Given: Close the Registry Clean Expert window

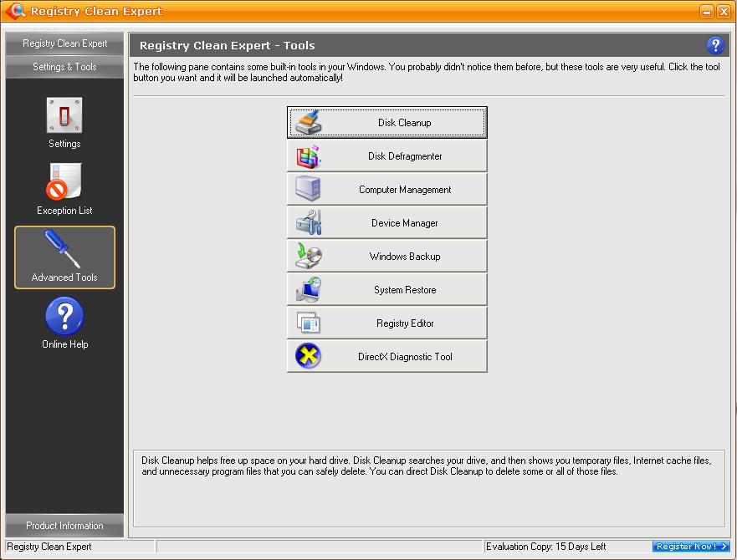Looking at the screenshot, I should (723, 11).
